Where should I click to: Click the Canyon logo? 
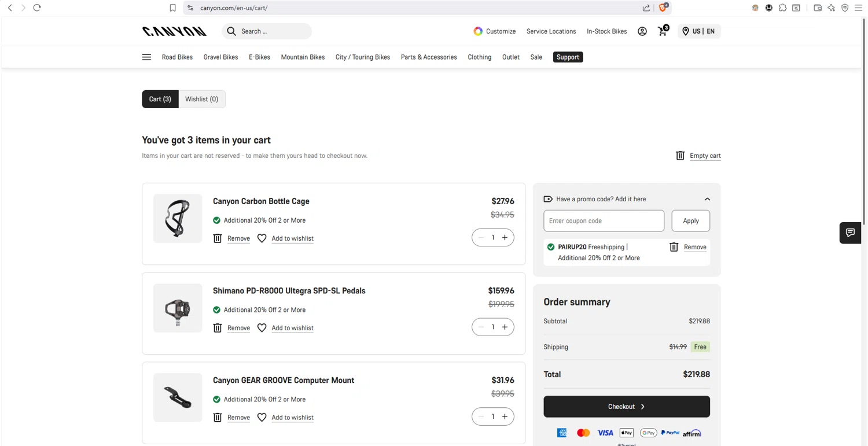point(174,31)
